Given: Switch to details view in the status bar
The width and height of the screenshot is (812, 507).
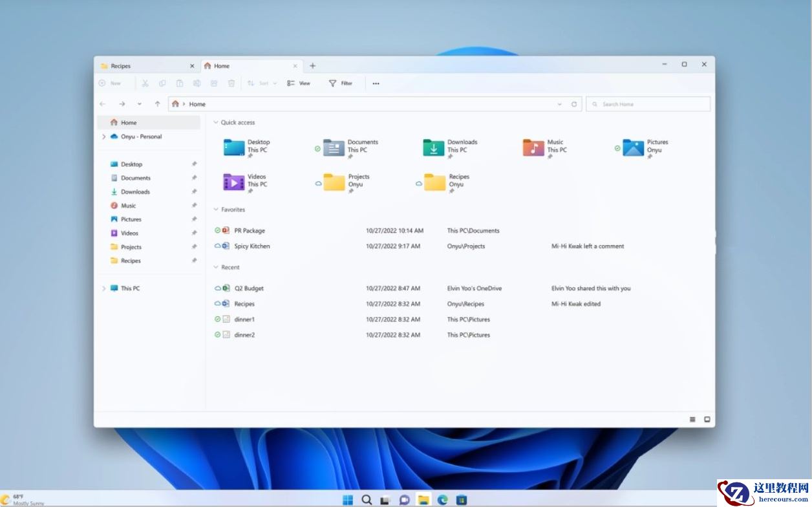Looking at the screenshot, I should tap(692, 419).
